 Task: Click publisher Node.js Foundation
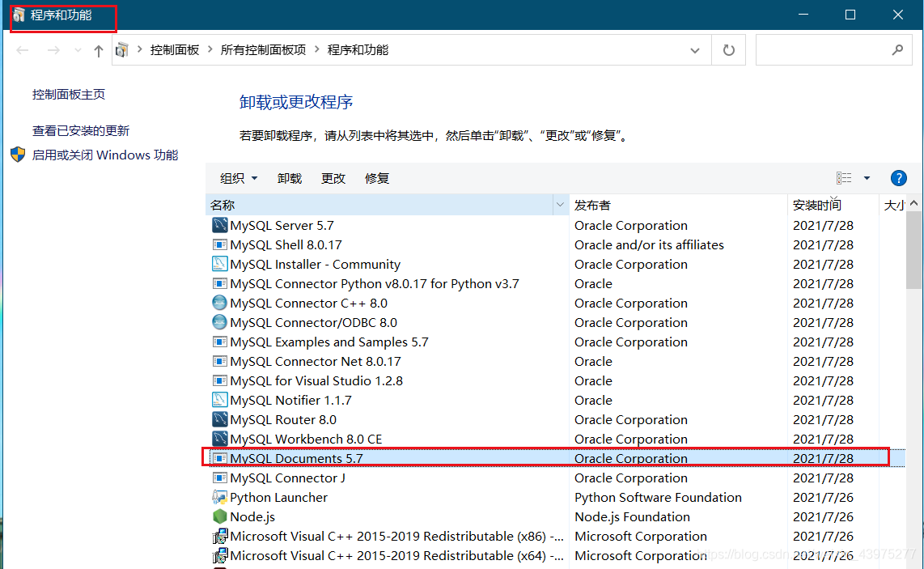coord(632,517)
